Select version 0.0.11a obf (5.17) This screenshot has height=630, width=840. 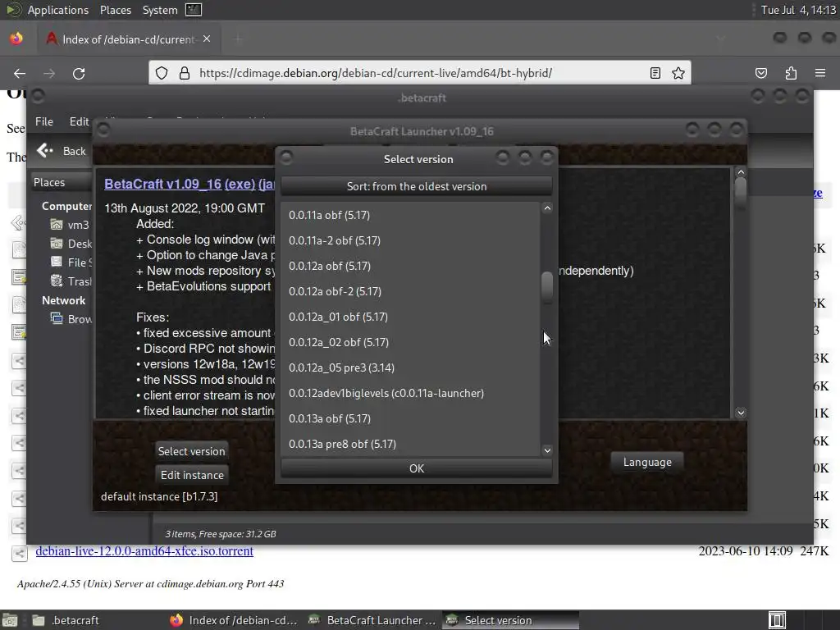pos(410,215)
